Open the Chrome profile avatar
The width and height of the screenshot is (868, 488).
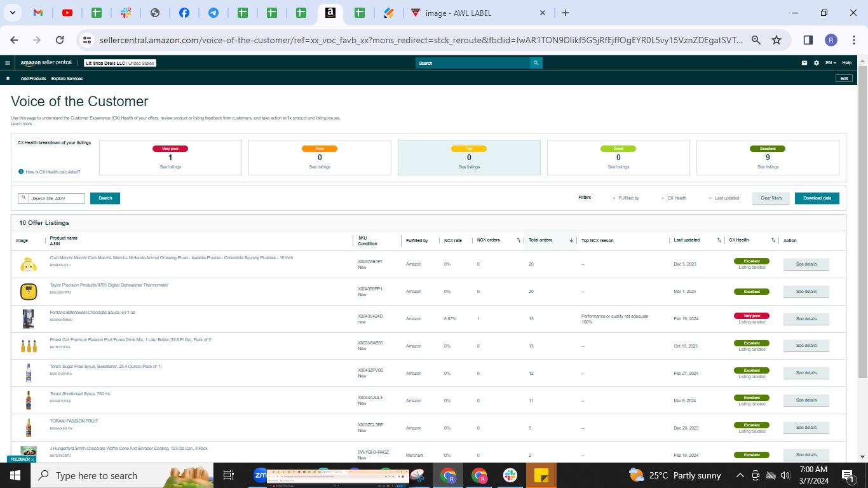[831, 39]
